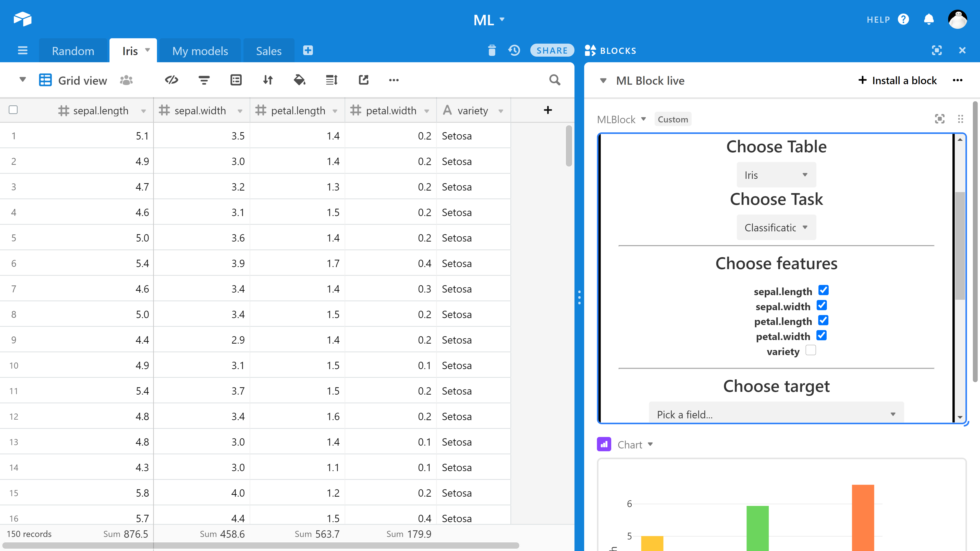This screenshot has height=551, width=980.
Task: Open the row height icon
Action: click(x=331, y=80)
